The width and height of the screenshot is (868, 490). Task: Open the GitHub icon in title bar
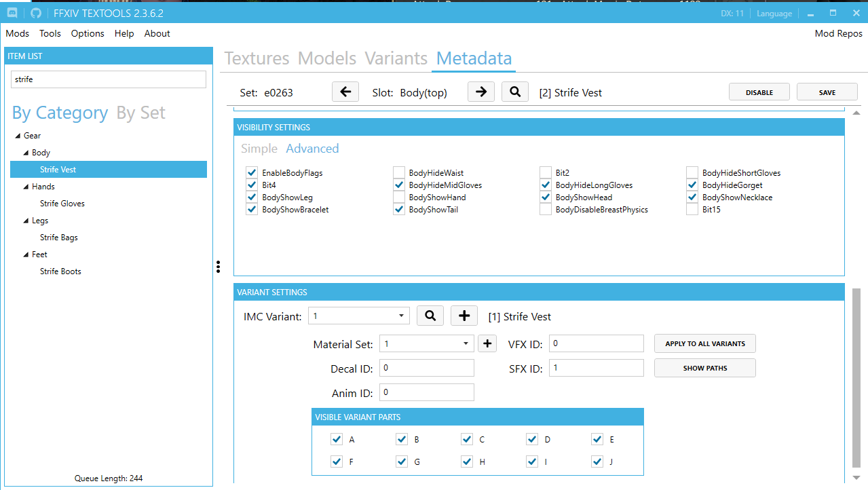36,13
